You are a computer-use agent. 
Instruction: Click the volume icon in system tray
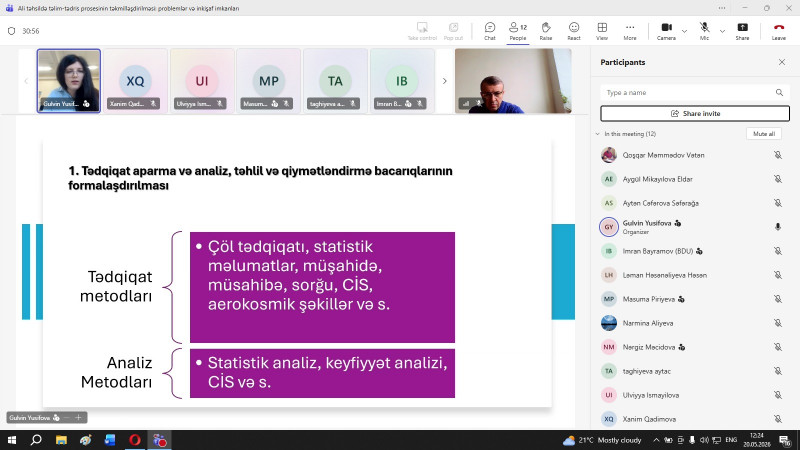(x=704, y=440)
